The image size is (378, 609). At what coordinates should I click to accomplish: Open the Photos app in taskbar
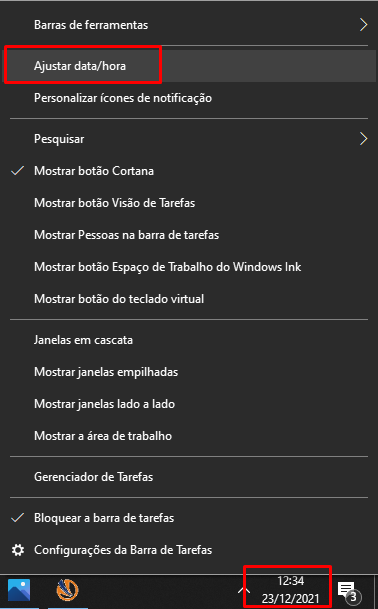click(19, 590)
